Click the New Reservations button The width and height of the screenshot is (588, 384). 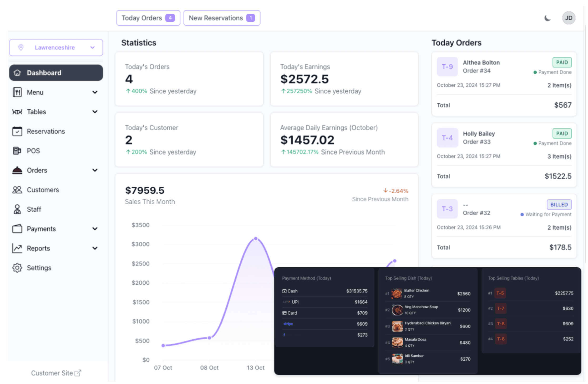(x=222, y=18)
